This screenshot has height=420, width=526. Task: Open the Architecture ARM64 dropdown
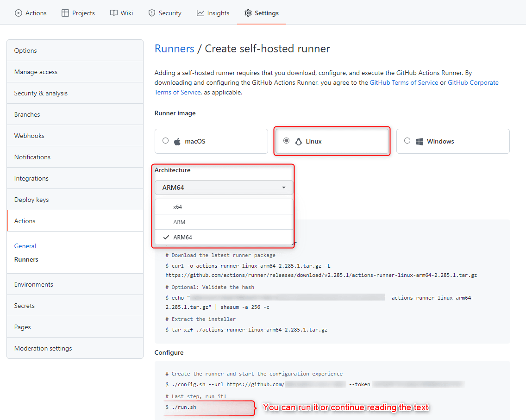click(224, 188)
